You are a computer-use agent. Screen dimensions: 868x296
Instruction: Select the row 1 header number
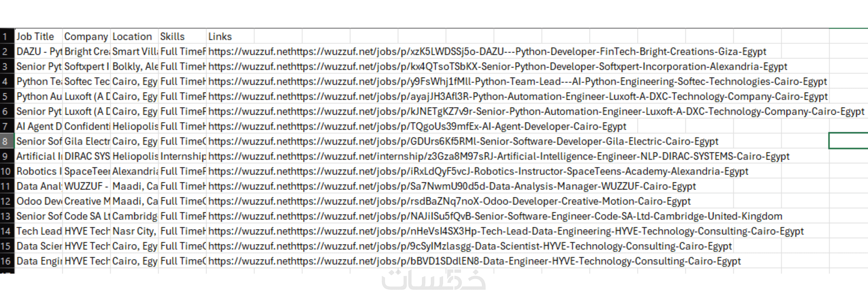[6, 37]
